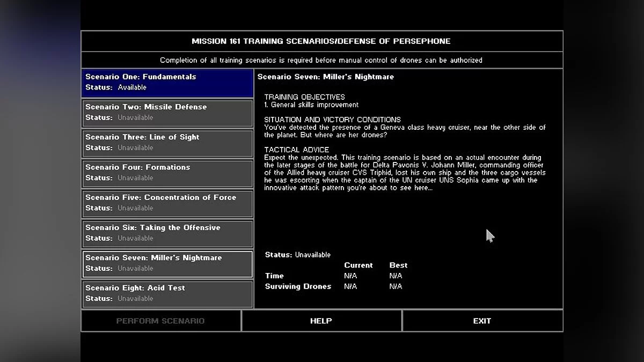
Task: Click the EXIT button
Action: click(482, 321)
